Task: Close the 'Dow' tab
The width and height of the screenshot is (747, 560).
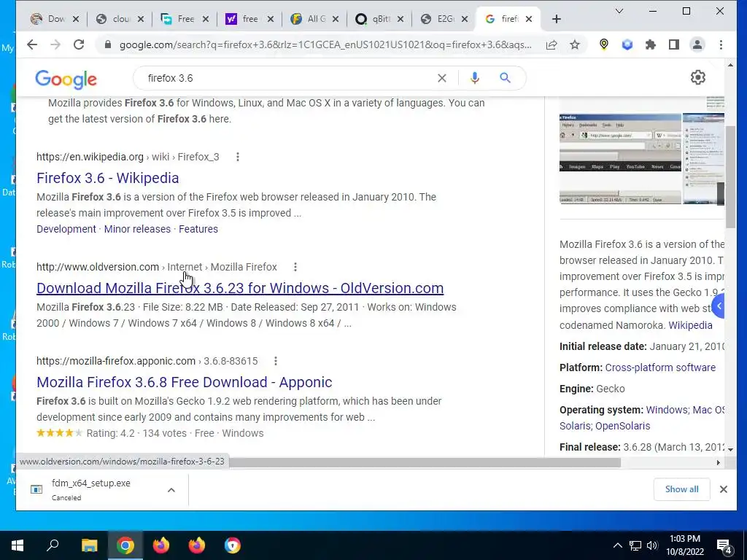Action: (x=76, y=19)
